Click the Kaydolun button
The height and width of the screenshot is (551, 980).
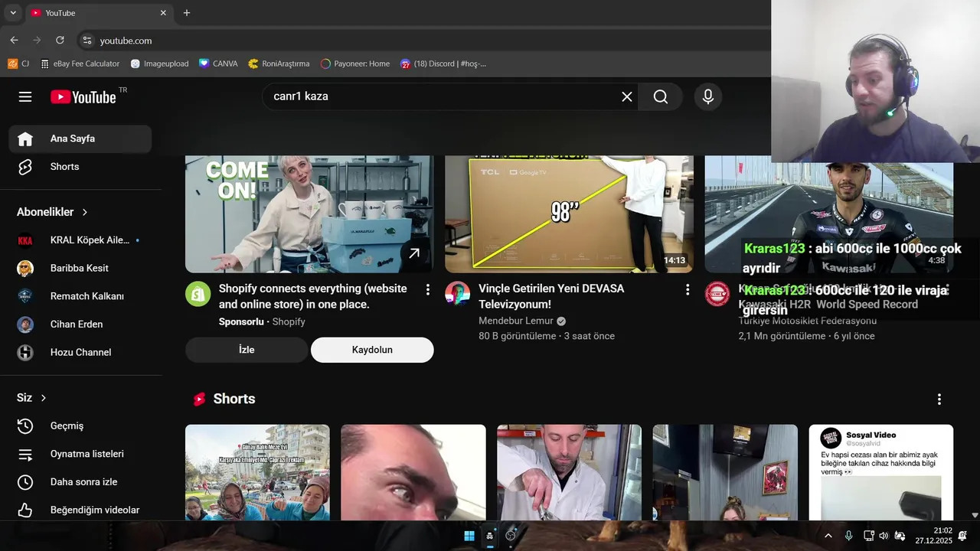(372, 350)
